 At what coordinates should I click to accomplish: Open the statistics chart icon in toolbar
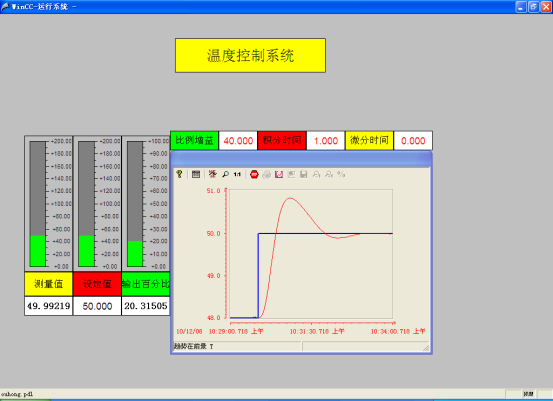click(x=279, y=174)
